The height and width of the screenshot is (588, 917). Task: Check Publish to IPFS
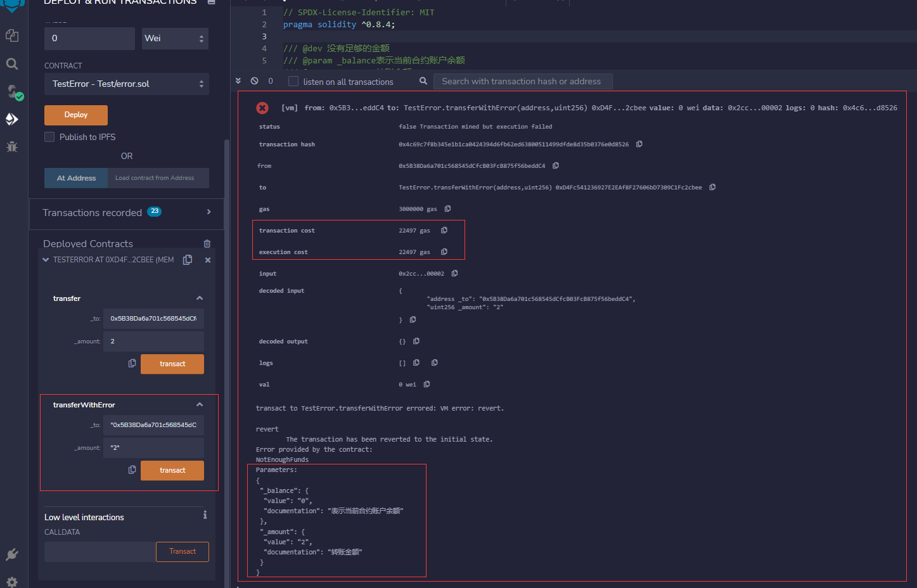(49, 137)
